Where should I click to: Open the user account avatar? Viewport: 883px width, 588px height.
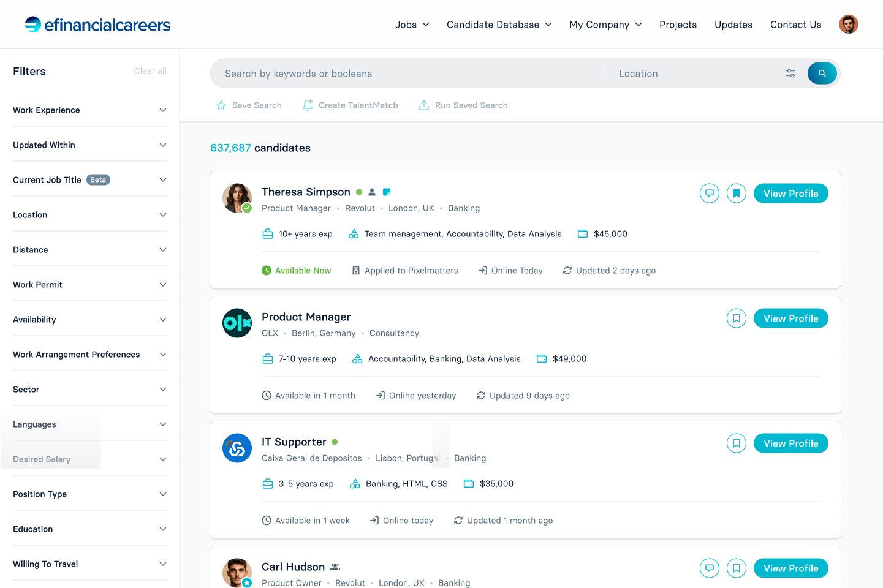pyautogui.click(x=848, y=24)
